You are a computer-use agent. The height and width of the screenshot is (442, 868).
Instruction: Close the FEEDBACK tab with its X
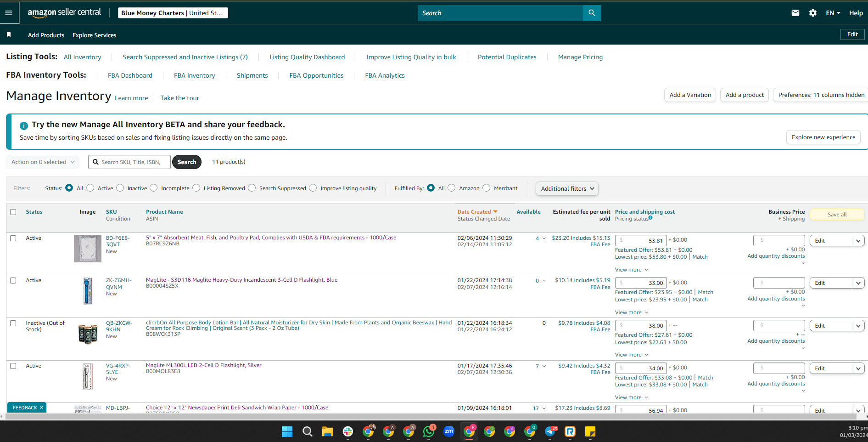tap(41, 408)
